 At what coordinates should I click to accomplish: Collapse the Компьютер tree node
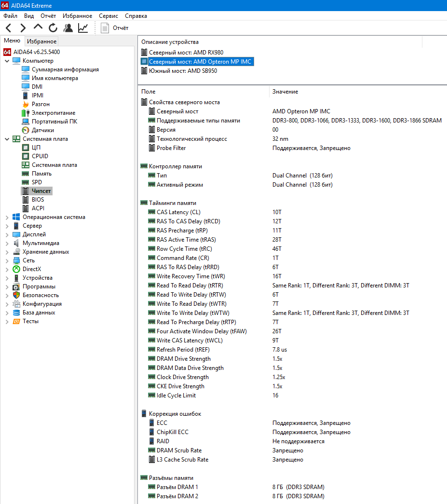coord(7,61)
